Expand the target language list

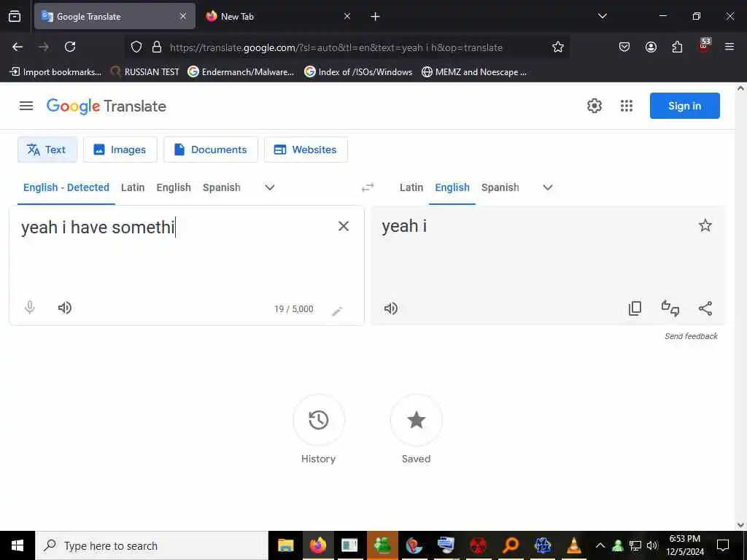click(548, 187)
